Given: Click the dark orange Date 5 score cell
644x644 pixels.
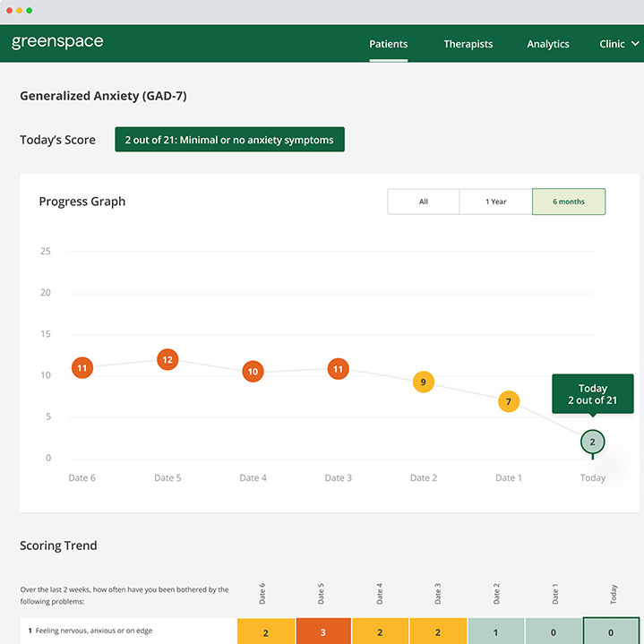Looking at the screenshot, I should pyautogui.click(x=323, y=631).
